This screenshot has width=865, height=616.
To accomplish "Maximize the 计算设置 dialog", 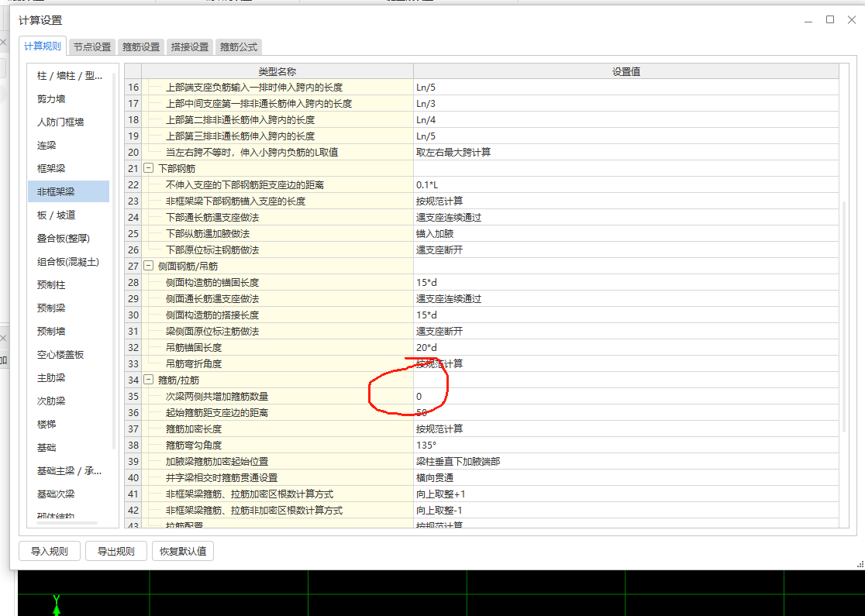I will (x=829, y=20).
